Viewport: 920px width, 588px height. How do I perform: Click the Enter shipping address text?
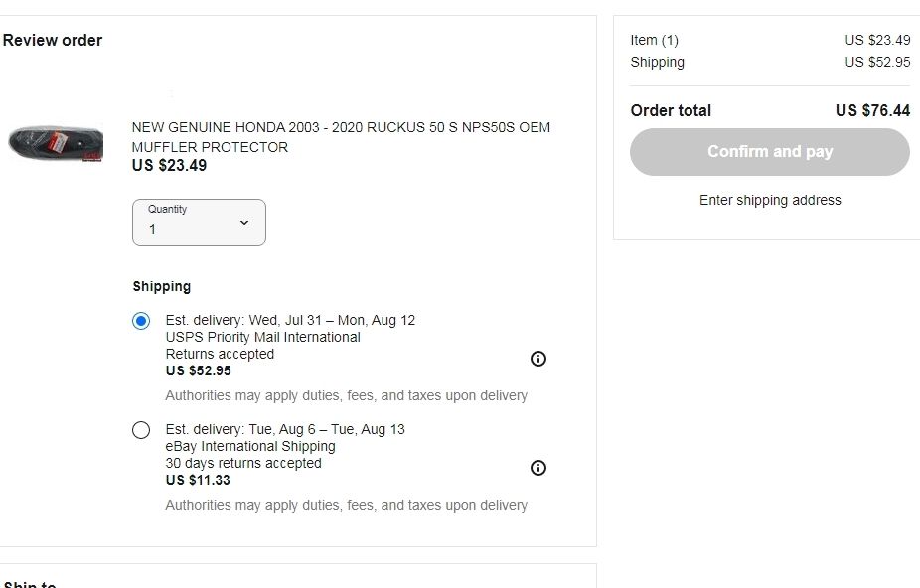[x=770, y=200]
